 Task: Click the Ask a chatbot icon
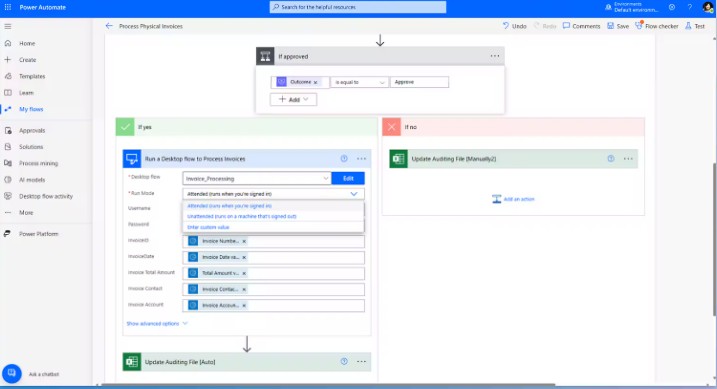pos(11,373)
